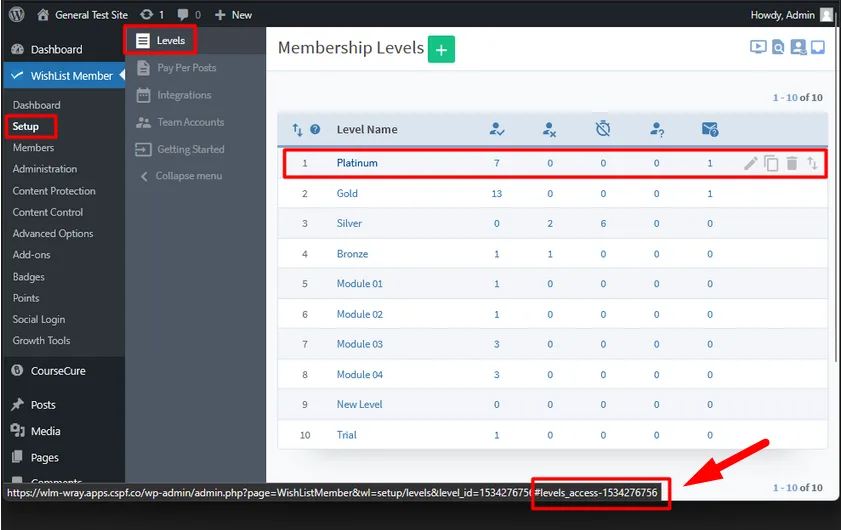Open the comments bubble icon in admin bar
Viewport: 841px width, 530px height.
(189, 15)
